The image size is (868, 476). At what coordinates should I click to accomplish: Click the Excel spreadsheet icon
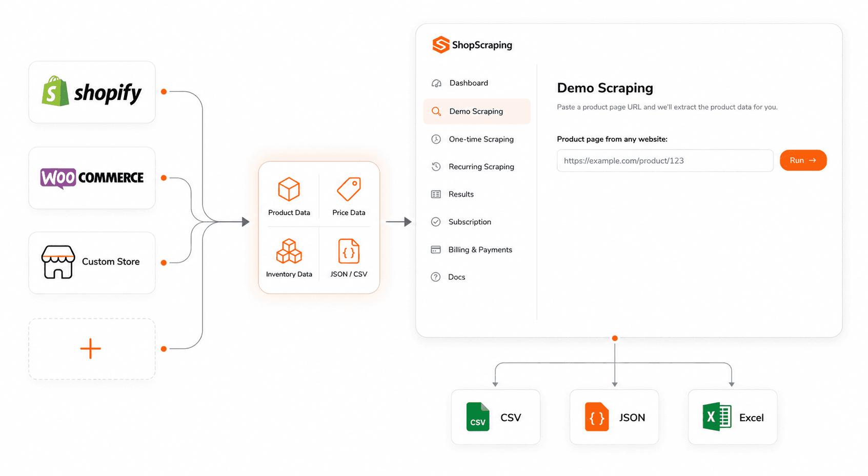pos(717,417)
